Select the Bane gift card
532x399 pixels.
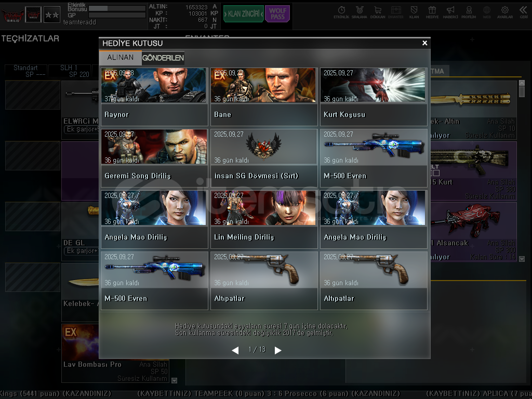(264, 97)
